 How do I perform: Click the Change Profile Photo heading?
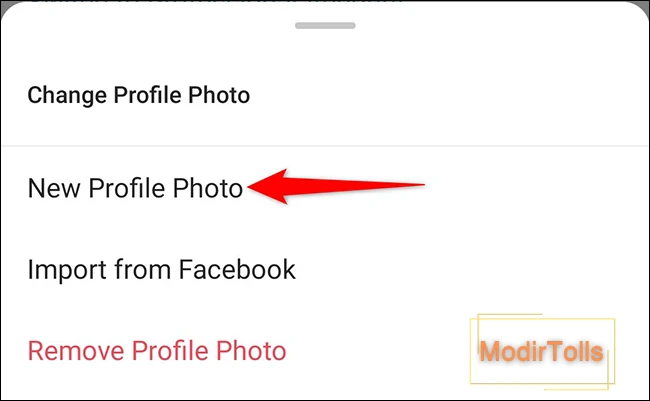click(139, 95)
